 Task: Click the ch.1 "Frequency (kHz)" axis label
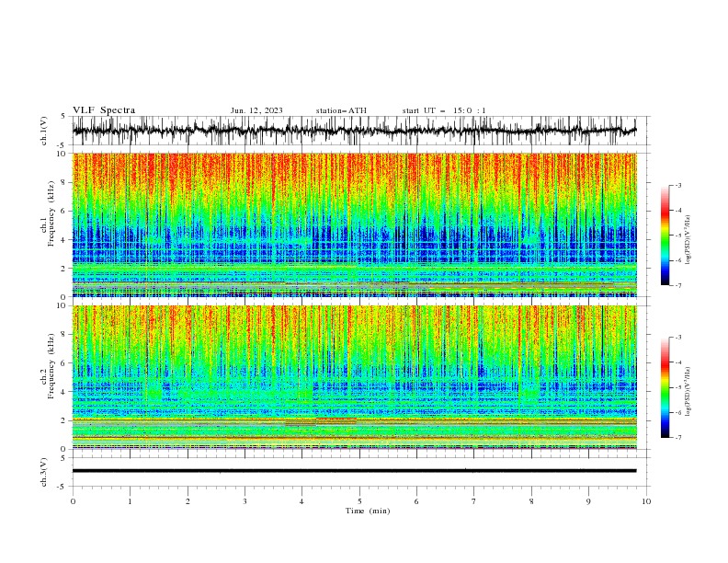(x=51, y=214)
